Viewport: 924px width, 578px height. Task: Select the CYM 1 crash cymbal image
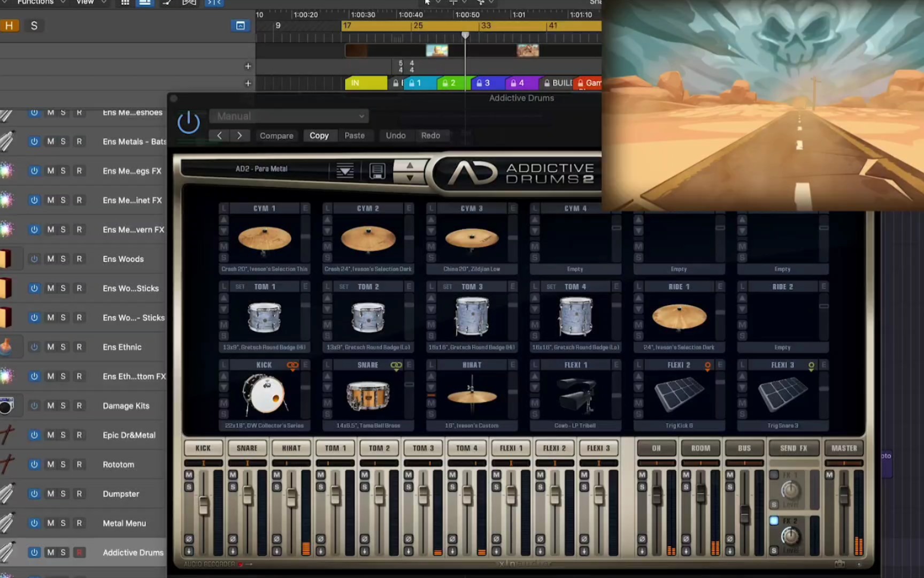pos(265,239)
